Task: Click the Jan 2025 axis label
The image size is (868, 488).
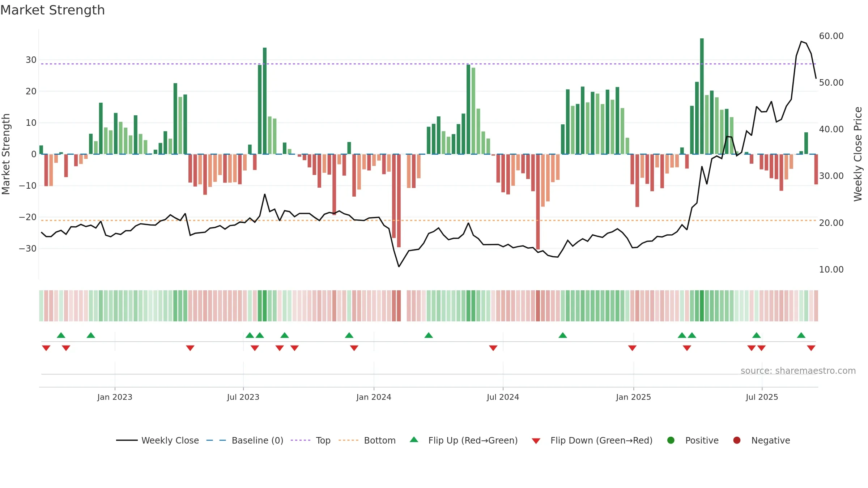Action: click(x=633, y=397)
